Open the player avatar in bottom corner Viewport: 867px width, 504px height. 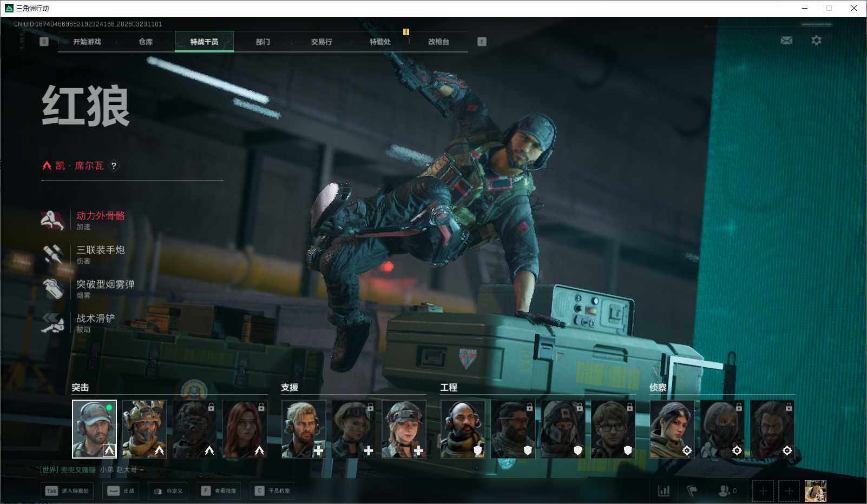(x=816, y=491)
